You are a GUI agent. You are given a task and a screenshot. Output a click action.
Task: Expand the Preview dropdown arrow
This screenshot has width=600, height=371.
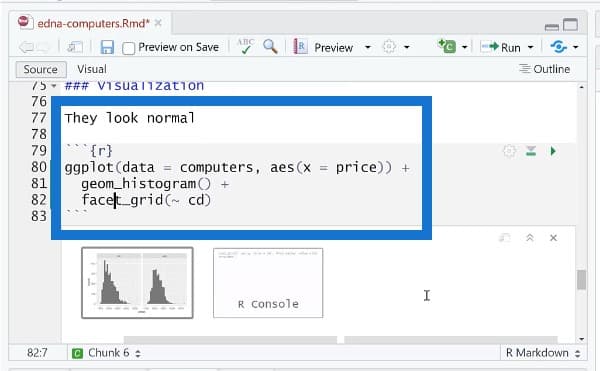[x=368, y=47]
